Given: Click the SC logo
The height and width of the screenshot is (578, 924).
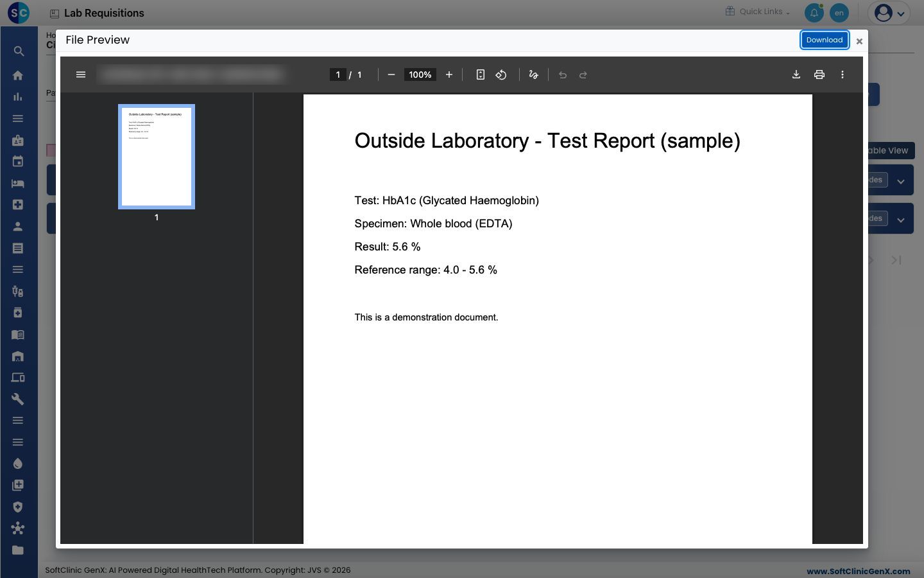Looking at the screenshot, I should 19,12.
